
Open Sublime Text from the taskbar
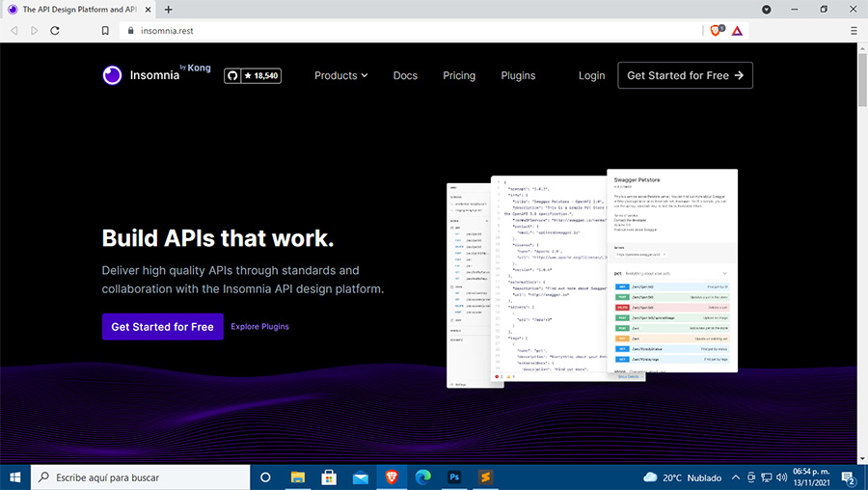click(x=486, y=477)
